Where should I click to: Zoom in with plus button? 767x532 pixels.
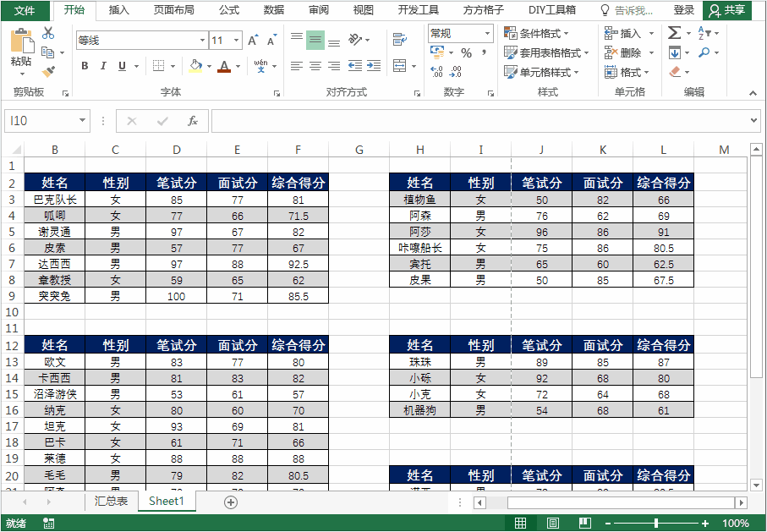705,524
